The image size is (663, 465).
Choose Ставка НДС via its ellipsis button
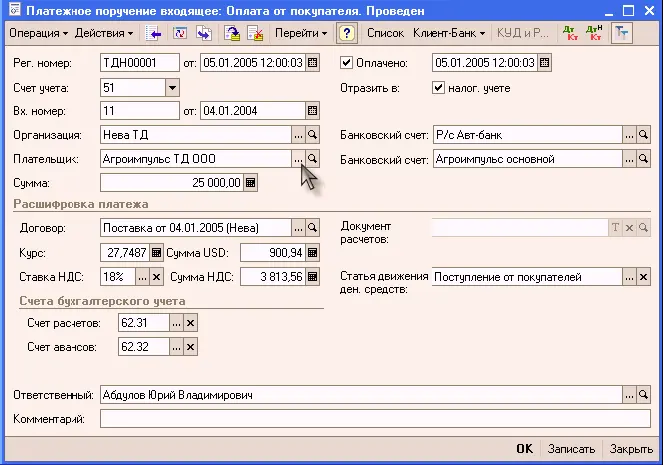point(142,277)
